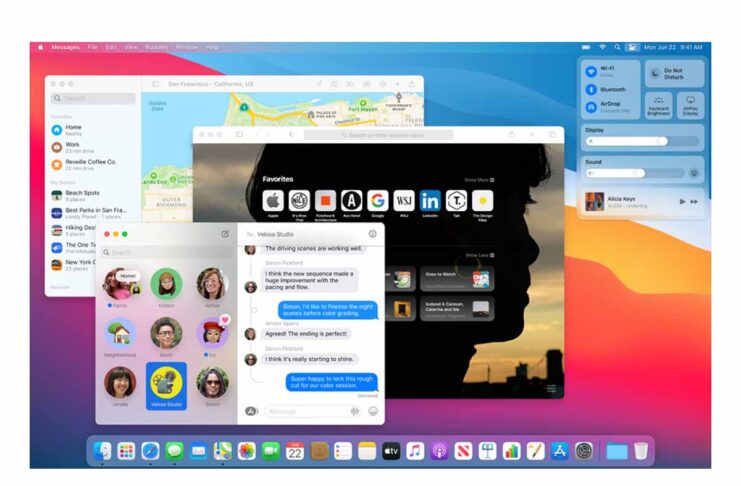
Task: Click compose new message icon in Messages
Action: (x=225, y=234)
